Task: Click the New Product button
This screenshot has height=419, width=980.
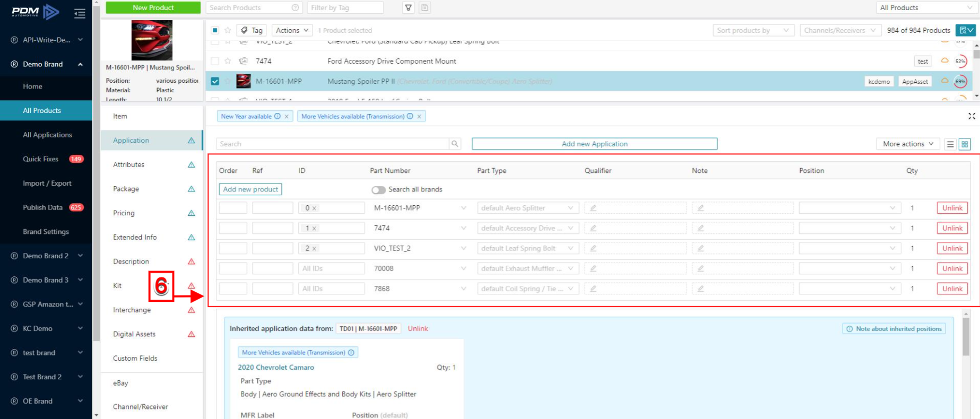Action: tap(153, 7)
